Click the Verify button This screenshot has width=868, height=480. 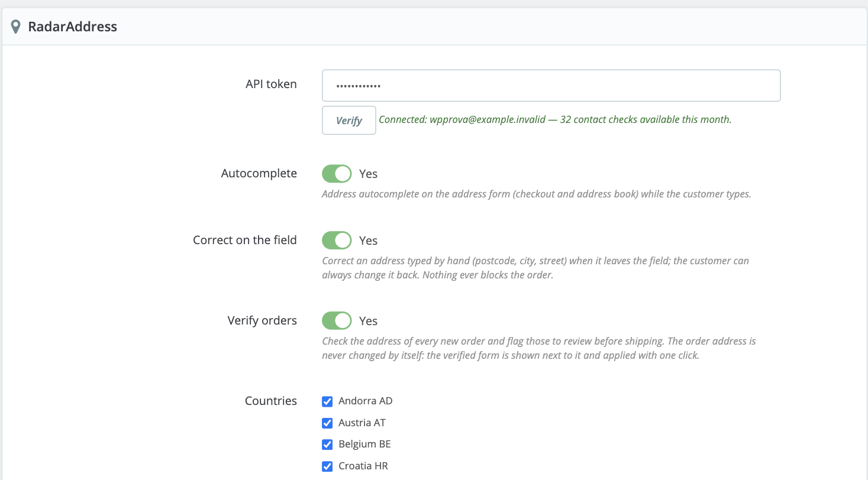click(x=349, y=120)
